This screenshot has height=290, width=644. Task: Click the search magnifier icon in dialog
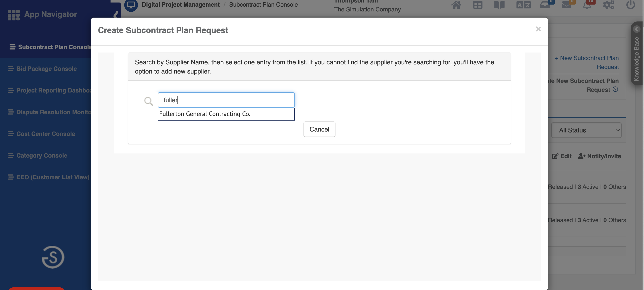coord(148,101)
